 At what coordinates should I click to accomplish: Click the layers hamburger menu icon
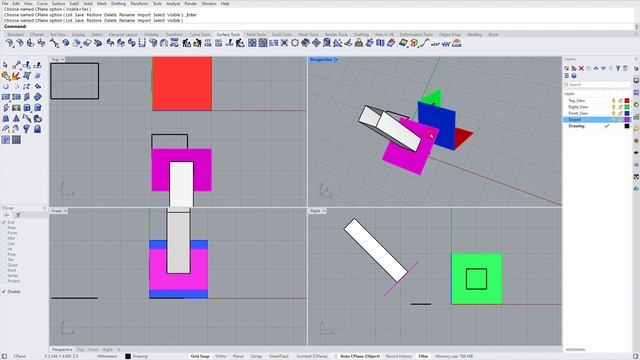[x=567, y=76]
